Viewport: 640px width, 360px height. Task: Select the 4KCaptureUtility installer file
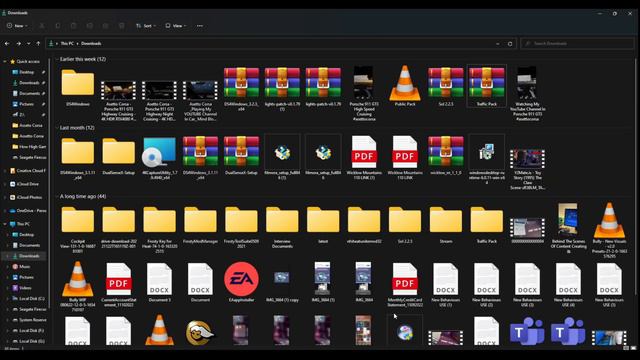point(159,157)
